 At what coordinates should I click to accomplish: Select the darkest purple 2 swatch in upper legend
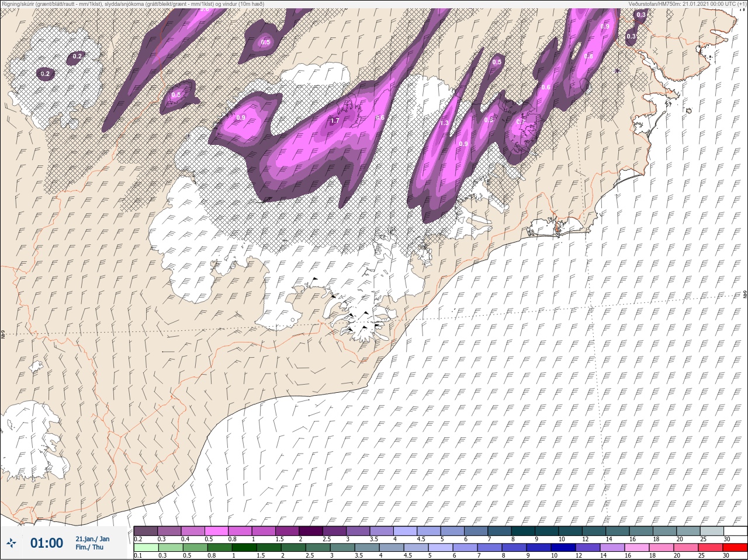tap(311, 531)
